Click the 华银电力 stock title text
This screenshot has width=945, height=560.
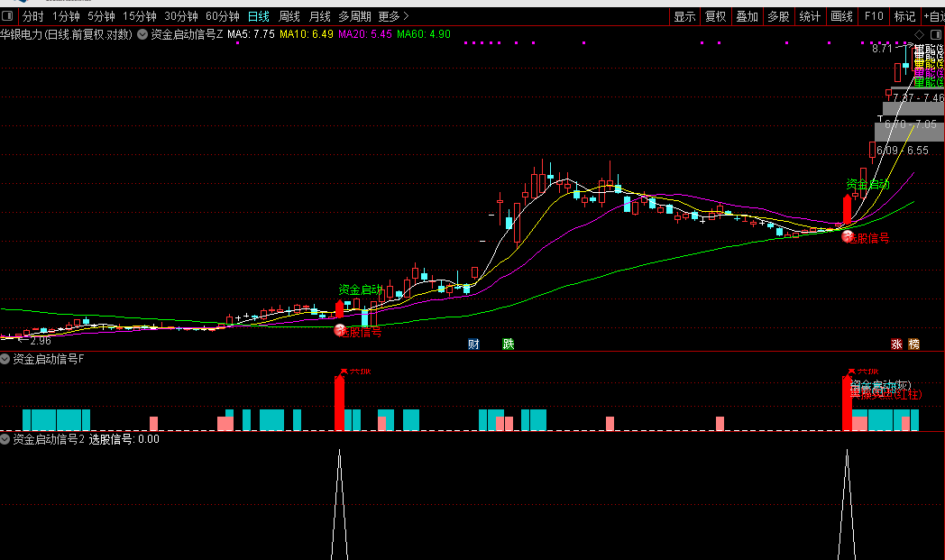[x=67, y=34]
